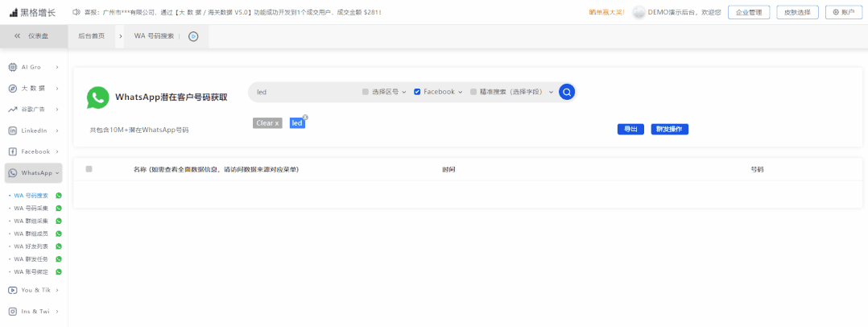Click the Ins & Twi Instagram icon
Viewport: 868px width, 327px height.
pyautogui.click(x=13, y=311)
